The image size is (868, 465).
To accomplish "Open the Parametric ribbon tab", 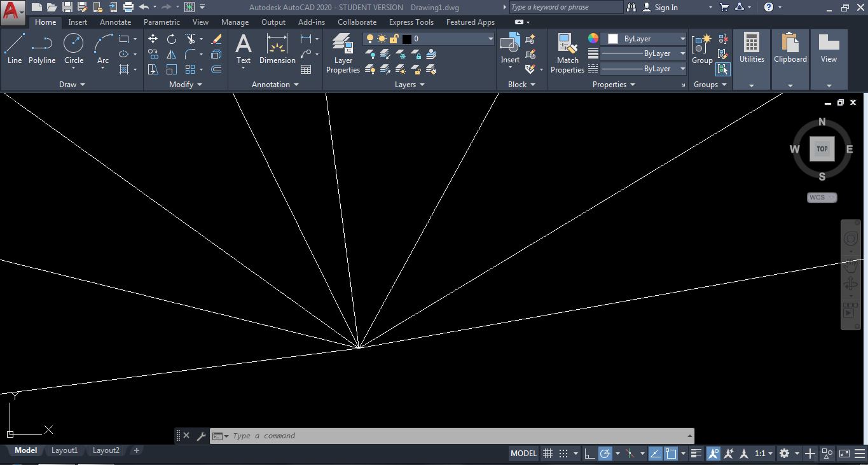I will pyautogui.click(x=162, y=22).
